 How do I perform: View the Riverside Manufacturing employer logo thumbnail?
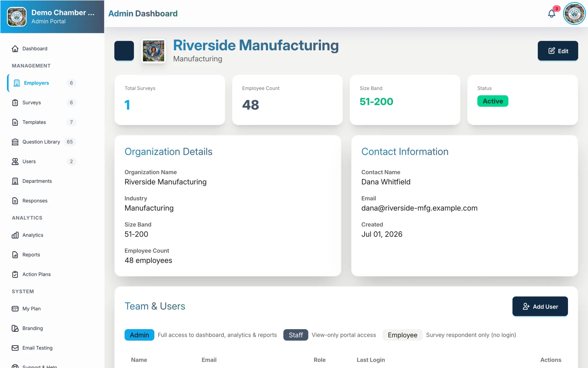click(x=153, y=51)
